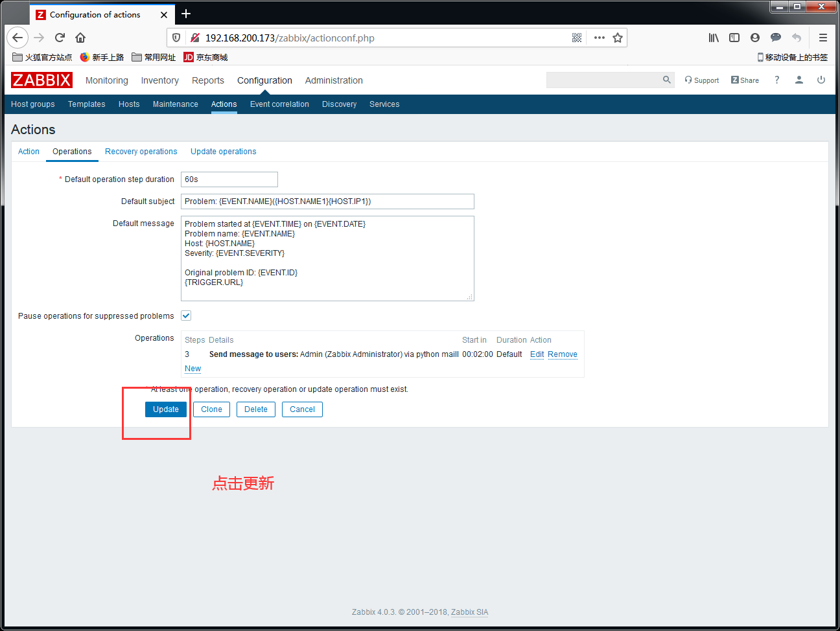This screenshot has width=840, height=631.
Task: Click the chat bubble toolbar icon
Action: (776, 38)
